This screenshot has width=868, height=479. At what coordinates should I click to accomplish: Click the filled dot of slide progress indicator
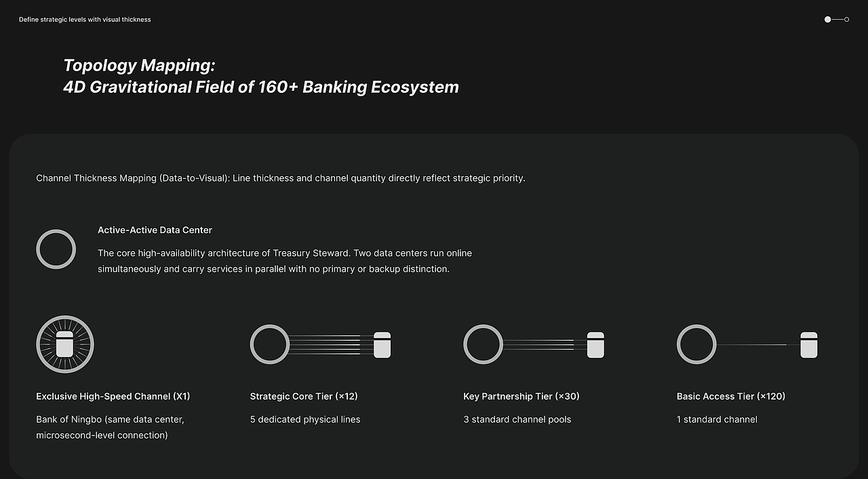point(828,20)
